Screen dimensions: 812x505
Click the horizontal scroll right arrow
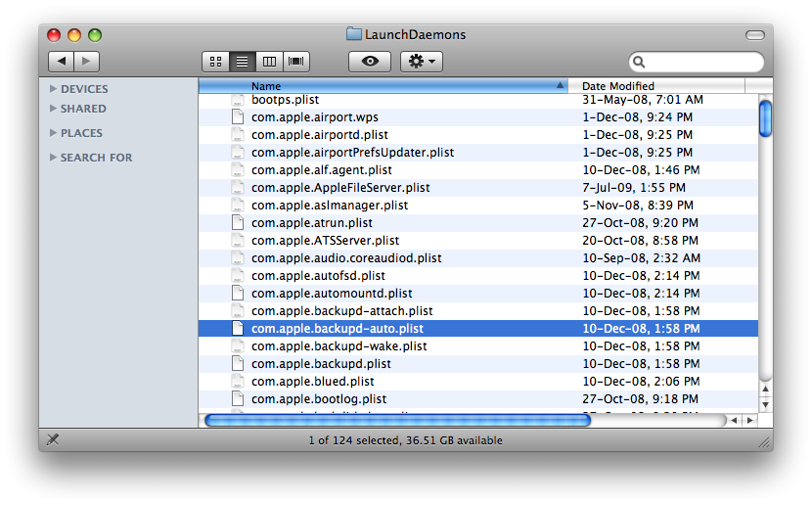coord(749,420)
